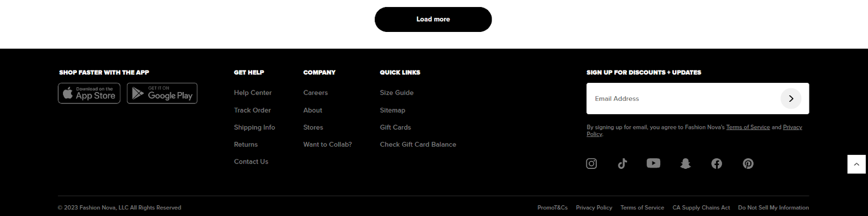This screenshot has width=868, height=216.
Task: Load more products
Action: (x=433, y=19)
